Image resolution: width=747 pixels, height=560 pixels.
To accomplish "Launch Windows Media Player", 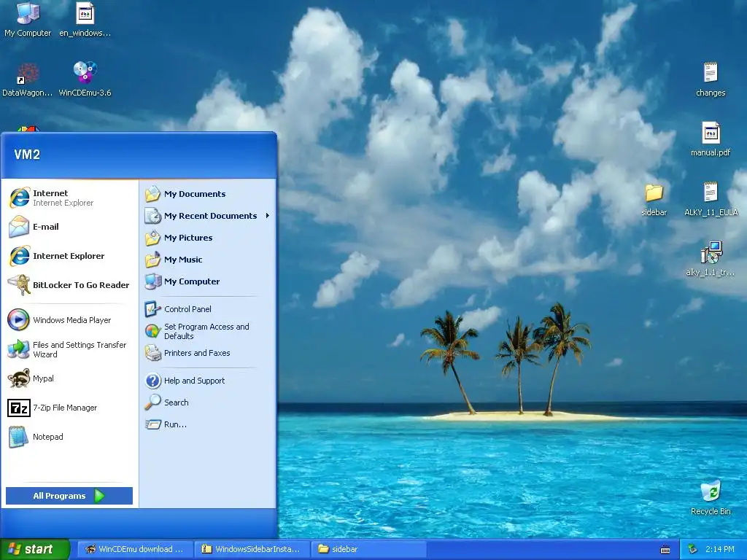I will pyautogui.click(x=69, y=320).
